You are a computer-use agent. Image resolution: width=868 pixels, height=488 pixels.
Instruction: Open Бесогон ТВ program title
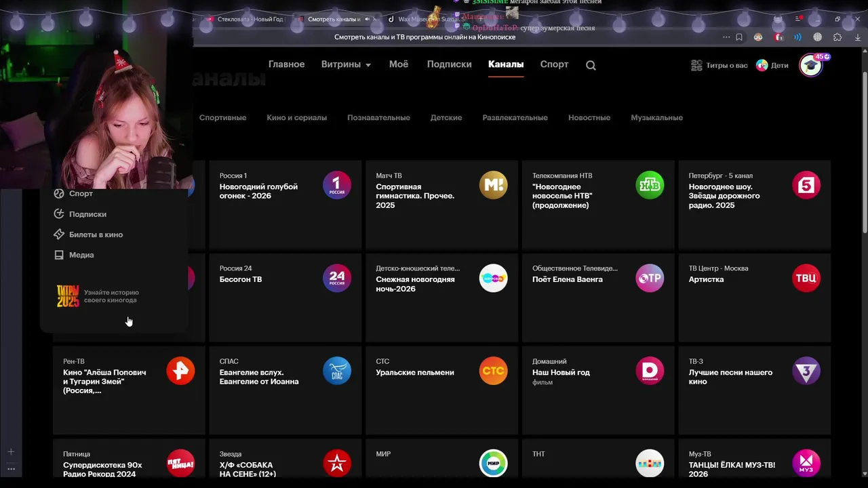click(x=241, y=279)
